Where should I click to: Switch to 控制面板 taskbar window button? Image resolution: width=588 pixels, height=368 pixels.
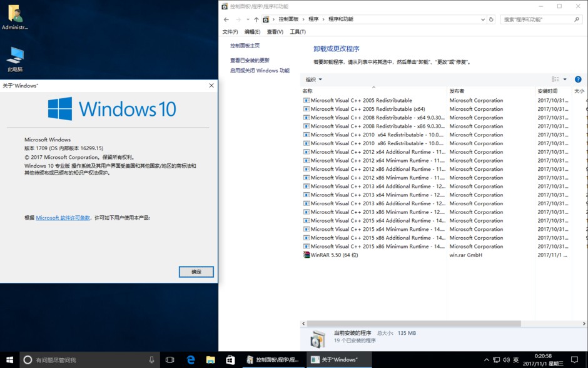click(x=273, y=360)
